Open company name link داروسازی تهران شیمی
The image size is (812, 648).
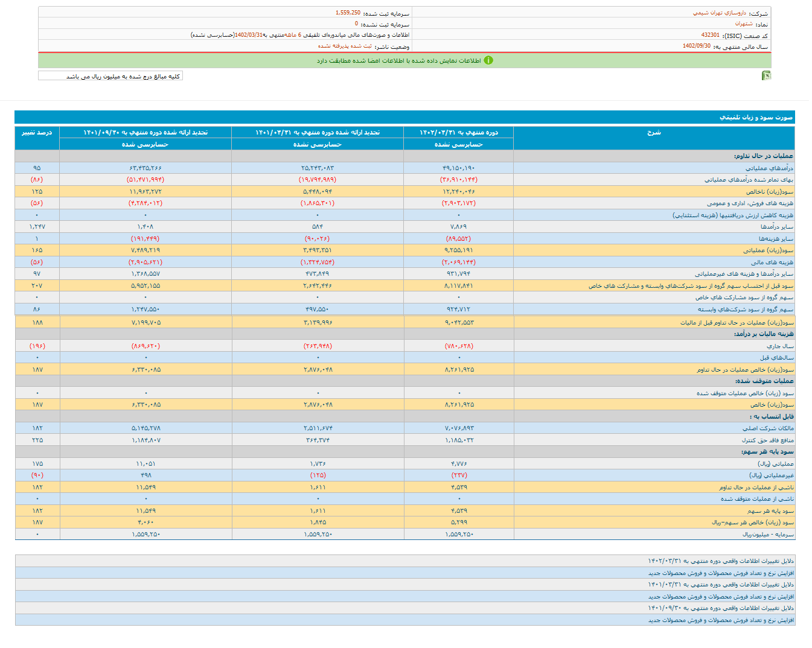(719, 13)
